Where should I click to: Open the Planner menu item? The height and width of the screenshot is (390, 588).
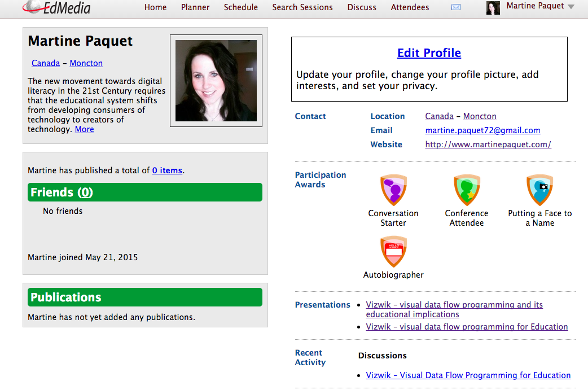coord(195,7)
